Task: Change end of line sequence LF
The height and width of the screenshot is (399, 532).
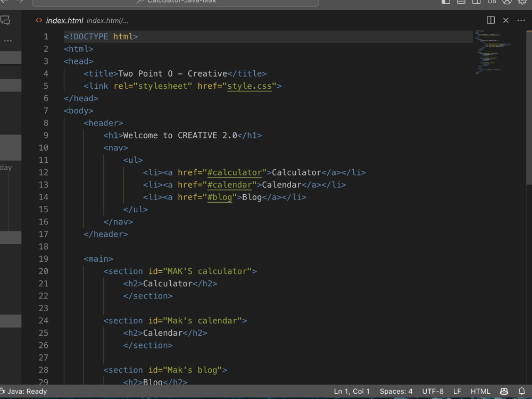Action: click(457, 391)
